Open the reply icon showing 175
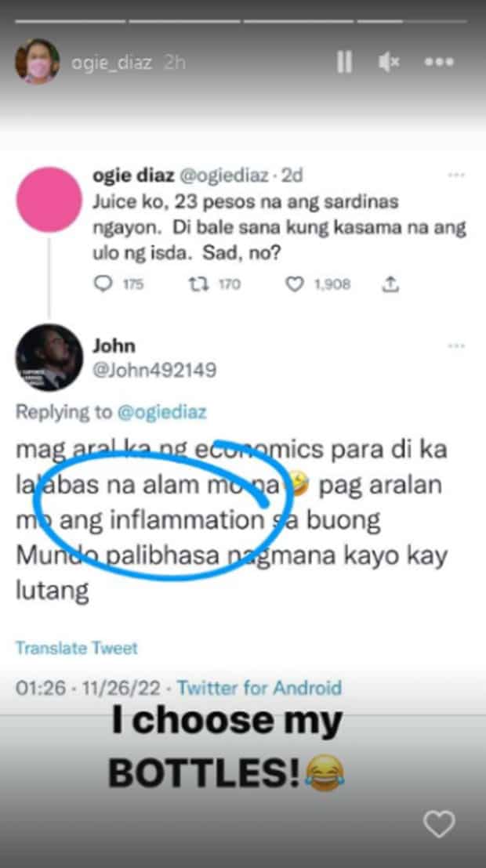Screen dimensions: 486x868 [118, 284]
